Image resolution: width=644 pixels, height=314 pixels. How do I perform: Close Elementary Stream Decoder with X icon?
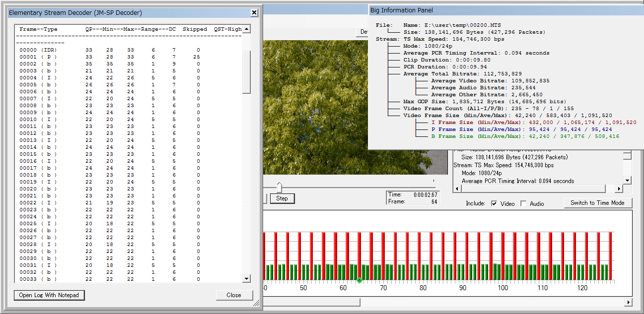click(x=254, y=12)
